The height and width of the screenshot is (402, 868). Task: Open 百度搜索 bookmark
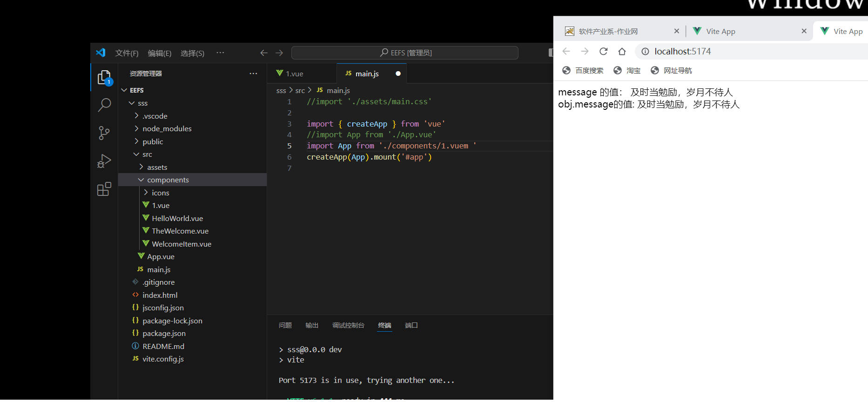583,70
